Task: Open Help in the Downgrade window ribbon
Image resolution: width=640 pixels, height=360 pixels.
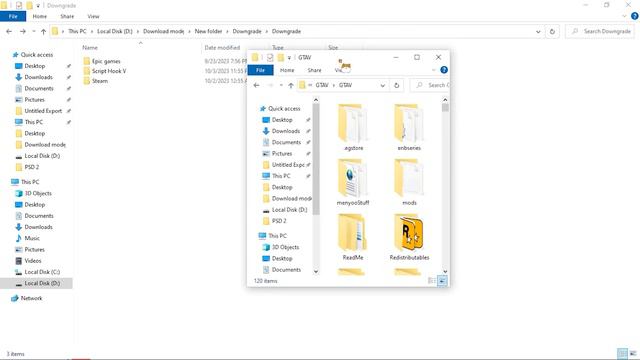Action: tap(634, 16)
